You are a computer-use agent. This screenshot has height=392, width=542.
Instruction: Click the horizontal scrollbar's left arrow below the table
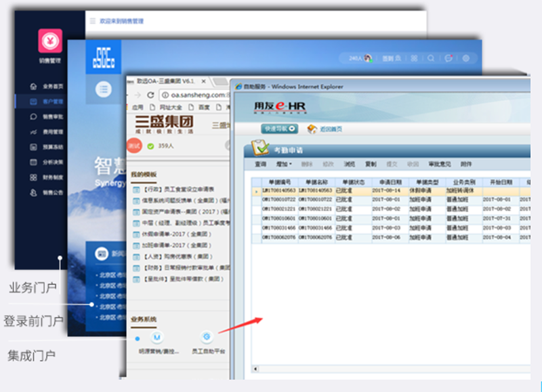coord(255,369)
